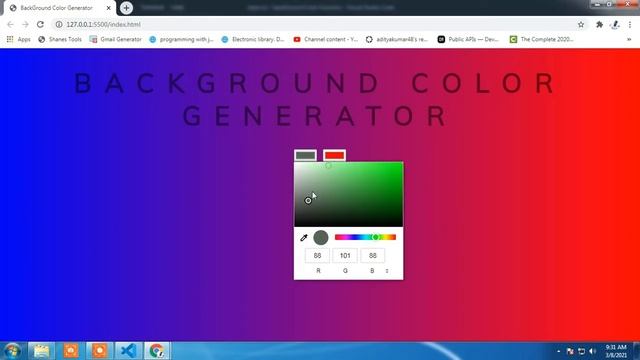Go back using browser back arrow
Screen dimensions: 640x360
pyautogui.click(x=11, y=24)
